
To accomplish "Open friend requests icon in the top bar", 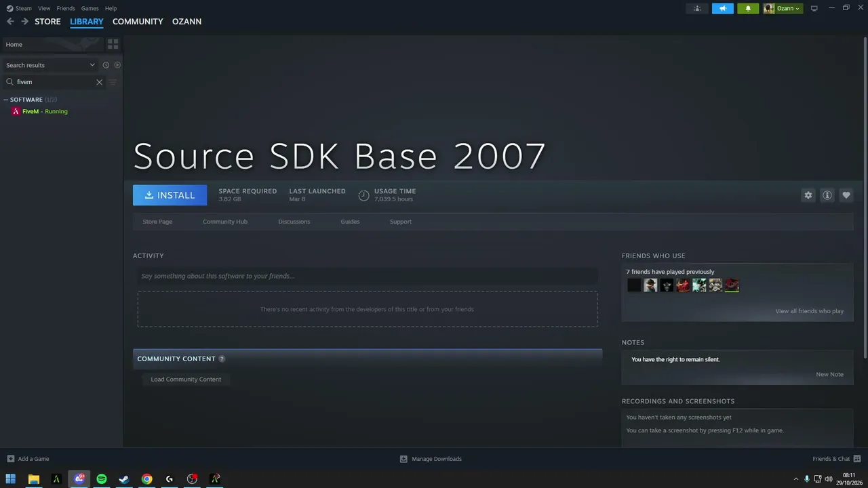I will point(697,8).
